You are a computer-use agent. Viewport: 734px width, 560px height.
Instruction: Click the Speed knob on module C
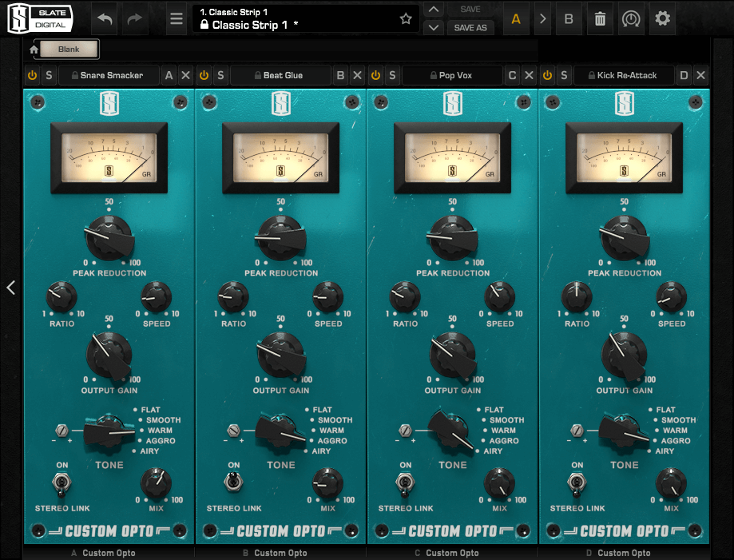pos(499,297)
